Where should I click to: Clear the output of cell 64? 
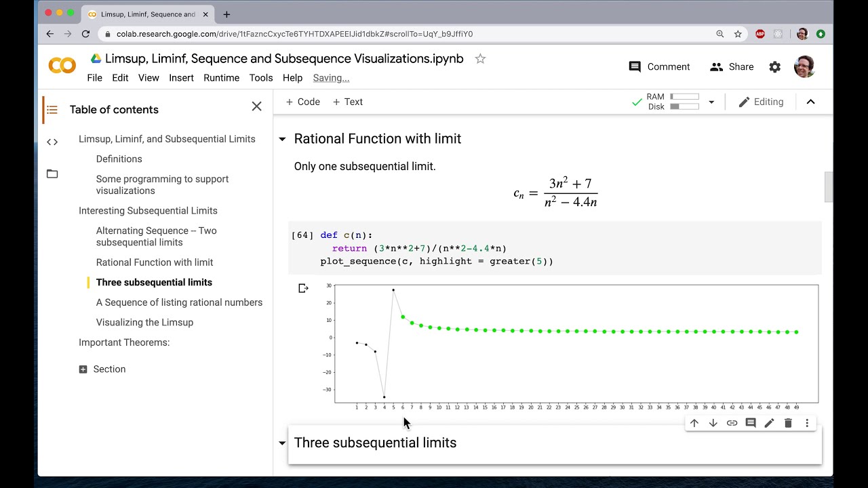pos(303,289)
